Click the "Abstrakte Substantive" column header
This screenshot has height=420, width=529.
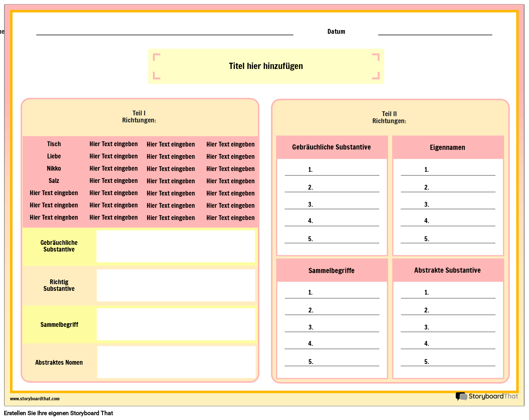(448, 270)
